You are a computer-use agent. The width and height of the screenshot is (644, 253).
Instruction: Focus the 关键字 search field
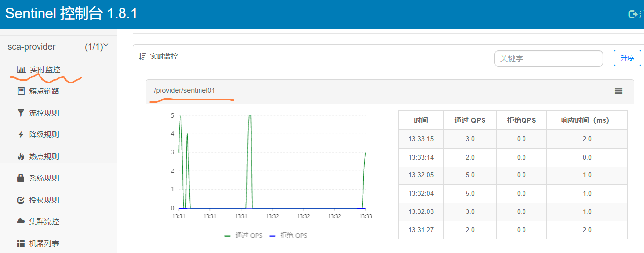pyautogui.click(x=549, y=58)
